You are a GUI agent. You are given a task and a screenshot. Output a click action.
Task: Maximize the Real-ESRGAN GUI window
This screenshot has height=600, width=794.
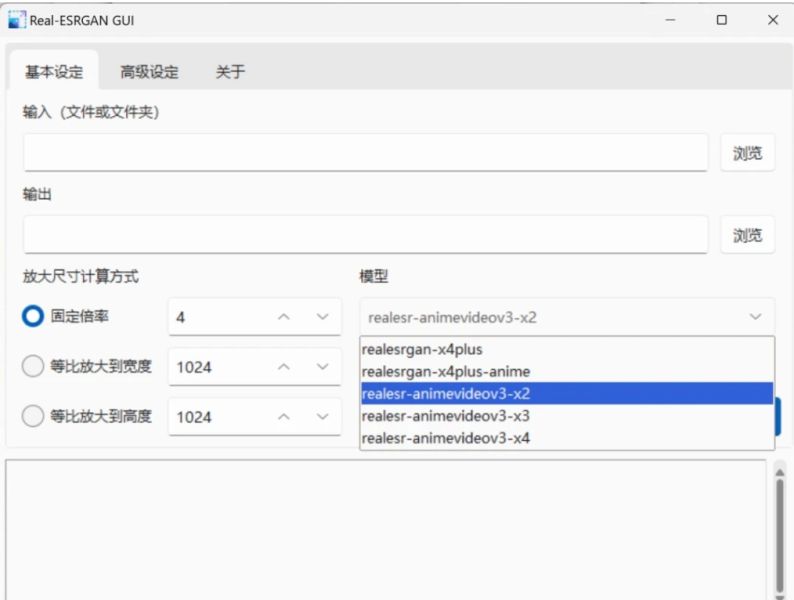[722, 20]
